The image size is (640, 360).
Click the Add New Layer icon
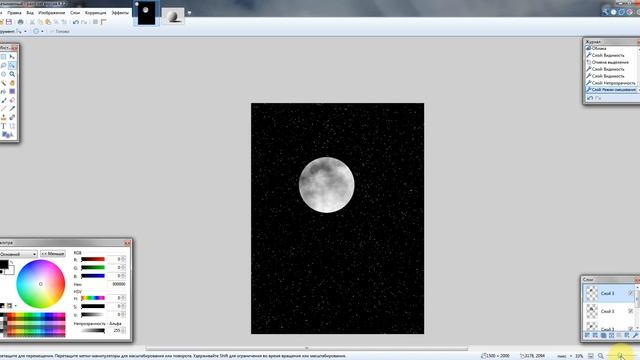(x=587, y=336)
